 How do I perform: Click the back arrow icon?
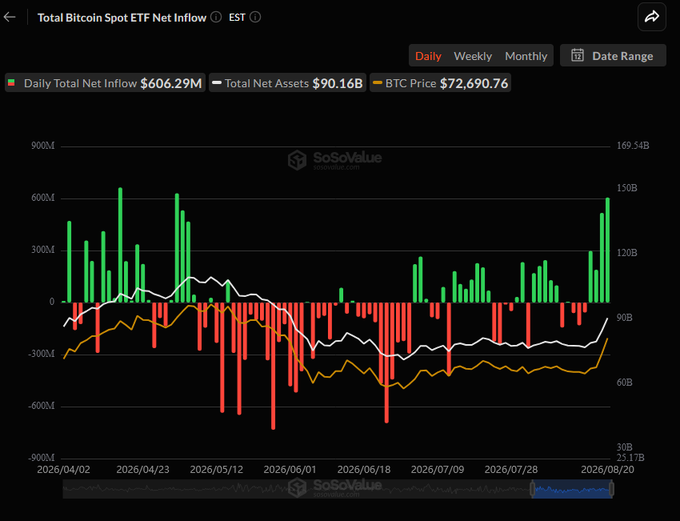tap(9, 17)
